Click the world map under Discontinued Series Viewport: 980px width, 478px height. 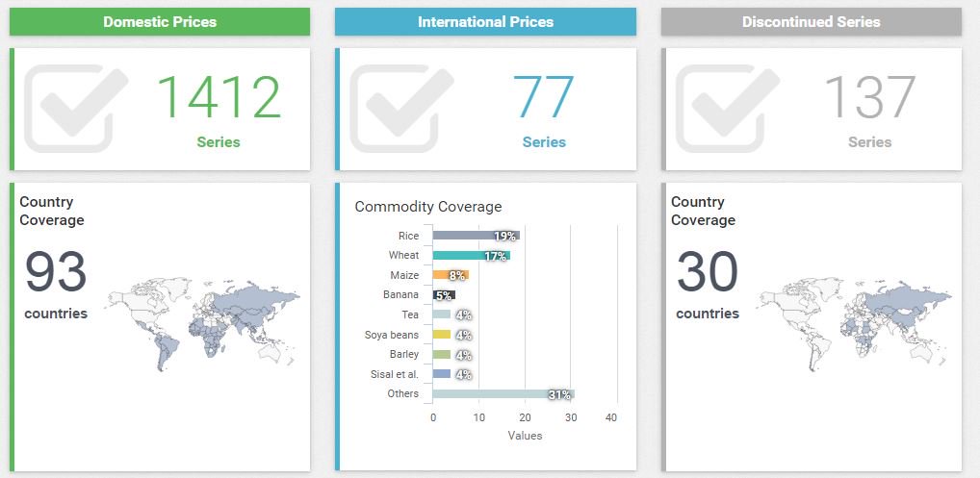pos(854,324)
